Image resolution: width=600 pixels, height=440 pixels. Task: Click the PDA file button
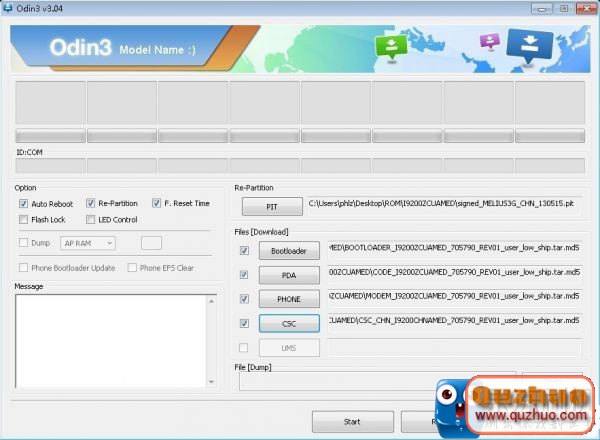(289, 275)
